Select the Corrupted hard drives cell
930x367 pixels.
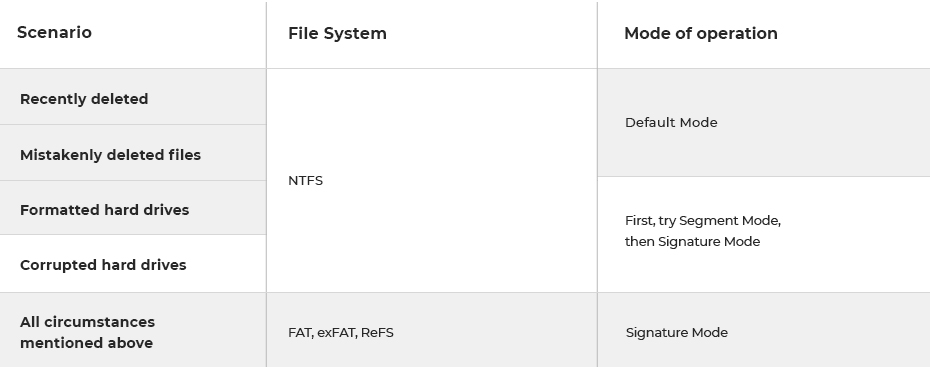pos(133,264)
